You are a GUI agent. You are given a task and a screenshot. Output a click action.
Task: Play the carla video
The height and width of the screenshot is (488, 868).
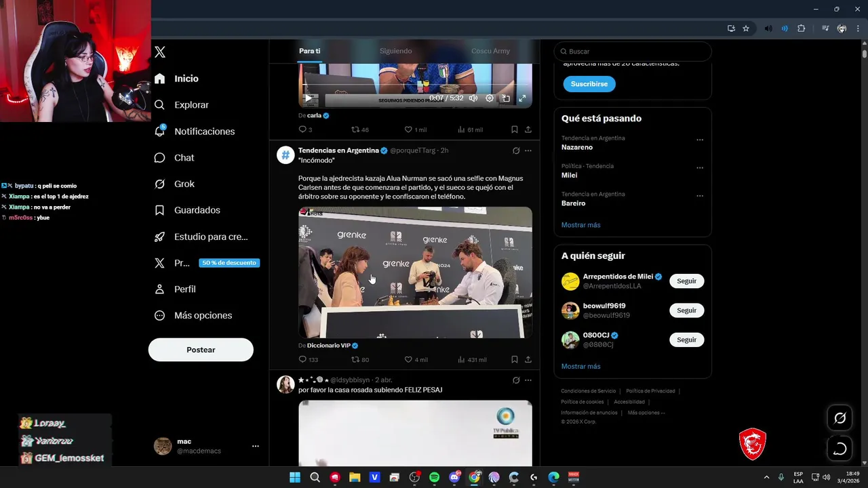pyautogui.click(x=309, y=98)
